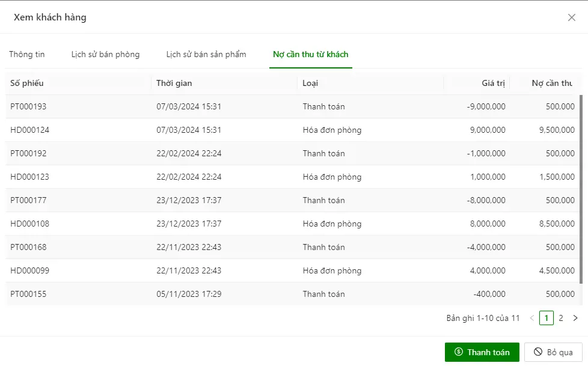Click the Bỏ qua button

point(553,352)
